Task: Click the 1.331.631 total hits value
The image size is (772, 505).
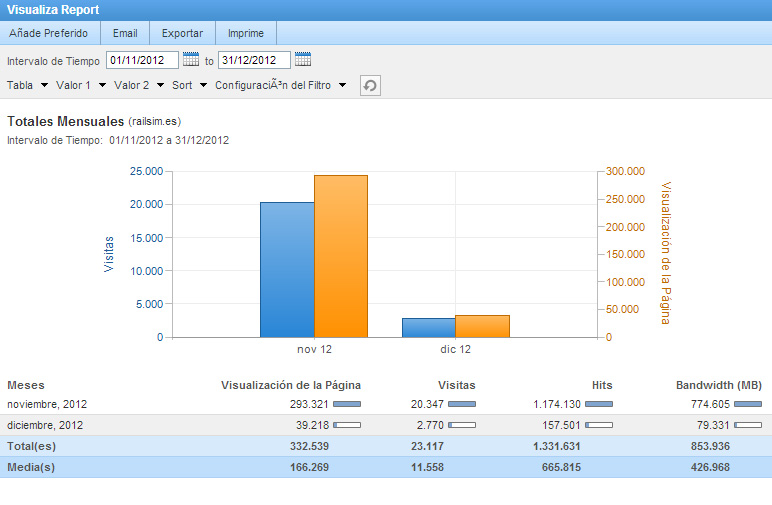Action: 557,446
